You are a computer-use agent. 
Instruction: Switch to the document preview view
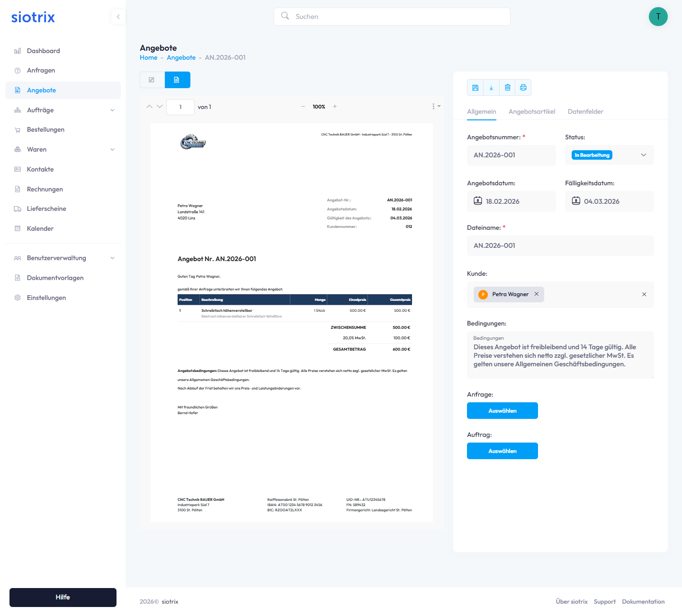177,80
